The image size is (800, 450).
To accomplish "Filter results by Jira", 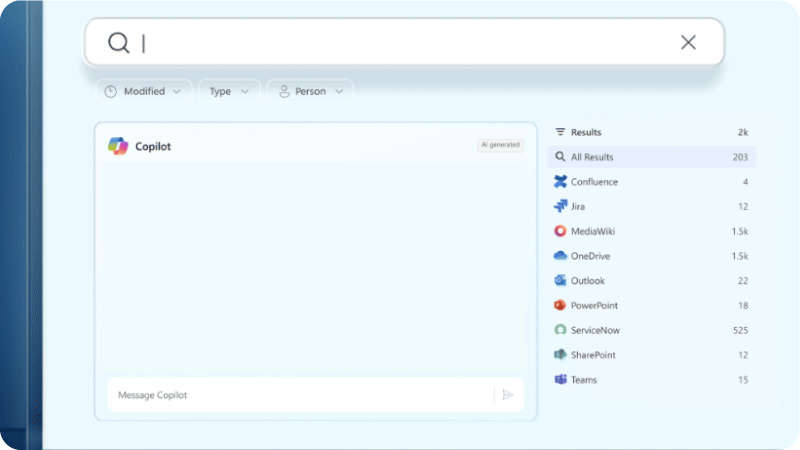I will (652, 207).
